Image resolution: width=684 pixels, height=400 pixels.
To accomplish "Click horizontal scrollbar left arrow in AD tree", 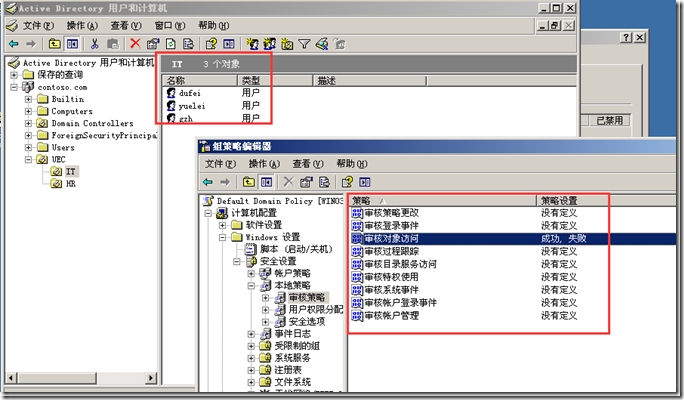I will [11, 378].
